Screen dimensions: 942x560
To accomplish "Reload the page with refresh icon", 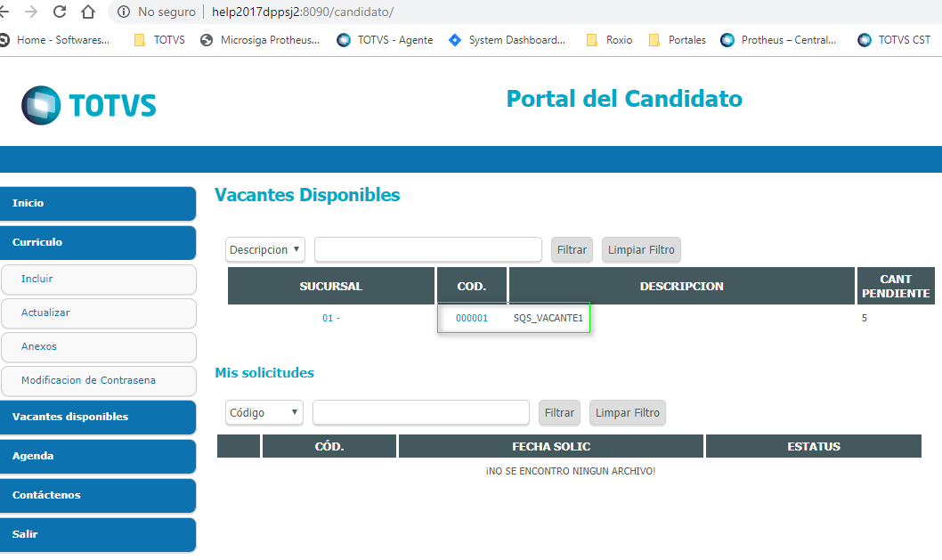I will tap(60, 12).
